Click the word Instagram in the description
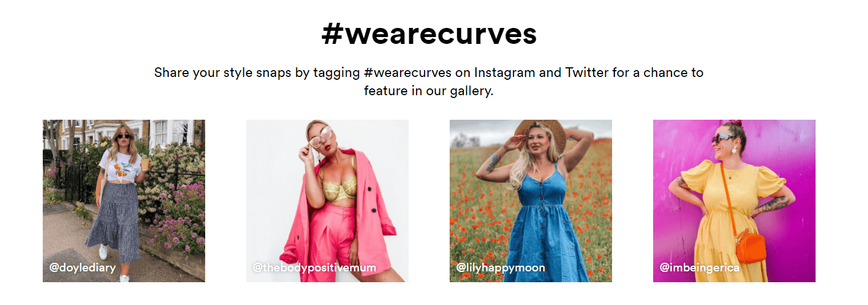 504,73
